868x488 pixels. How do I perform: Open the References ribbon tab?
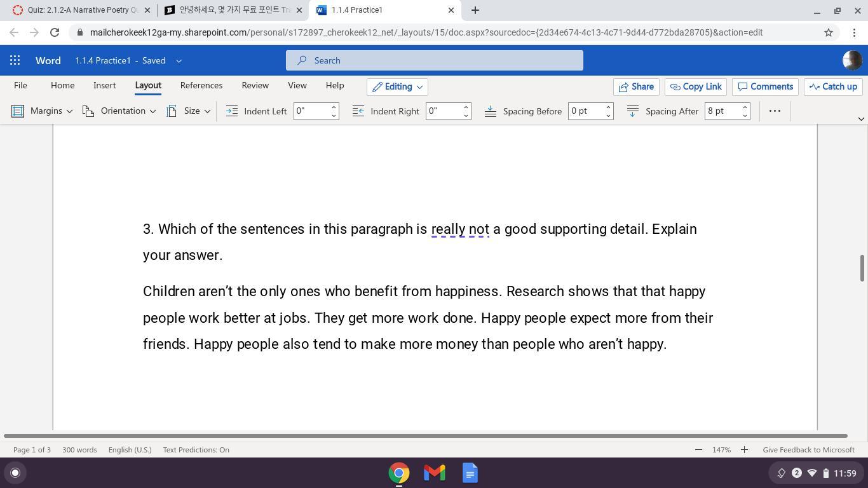click(201, 86)
